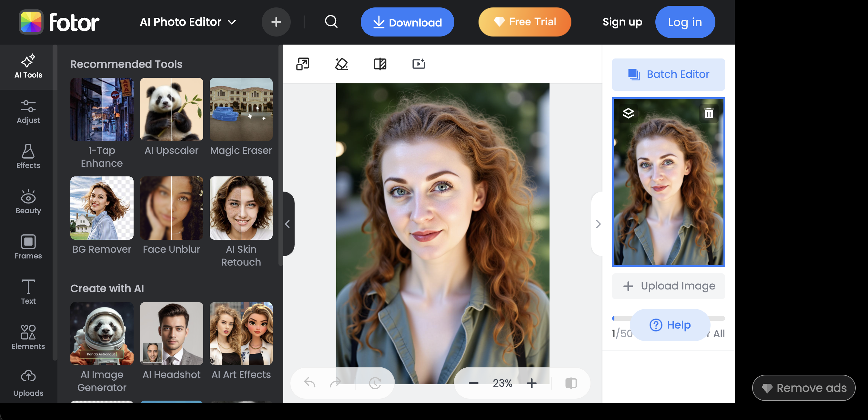The image size is (868, 420).
Task: Select the eraser tool icon above canvas
Action: pos(341,64)
